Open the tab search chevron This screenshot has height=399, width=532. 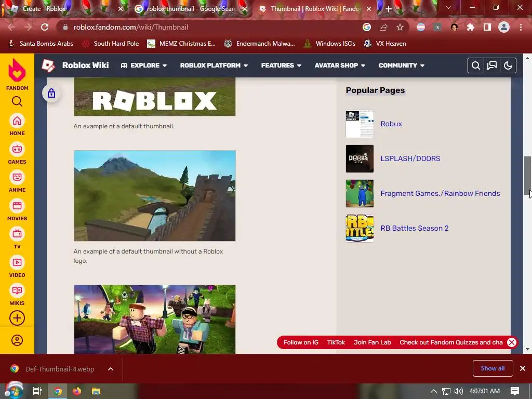(x=448, y=7)
